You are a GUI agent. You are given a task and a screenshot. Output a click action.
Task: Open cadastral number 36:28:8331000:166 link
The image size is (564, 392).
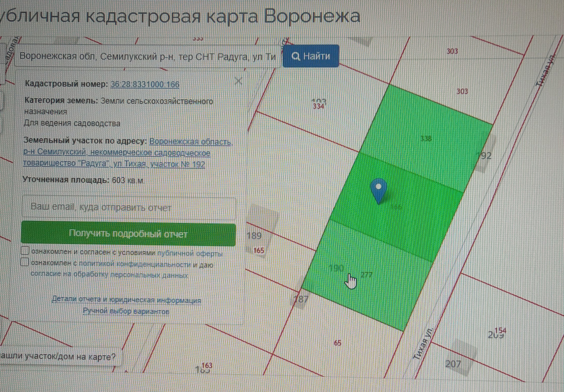click(x=145, y=84)
